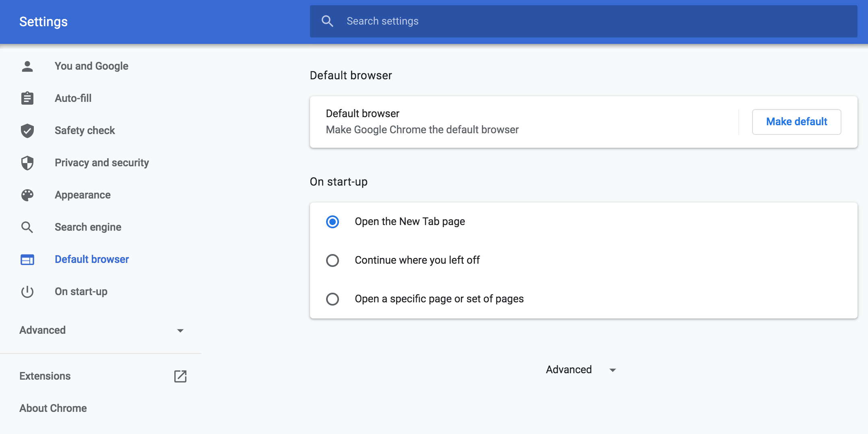Click the You and Google profile icon
Viewport: 868px width, 434px height.
coord(27,66)
